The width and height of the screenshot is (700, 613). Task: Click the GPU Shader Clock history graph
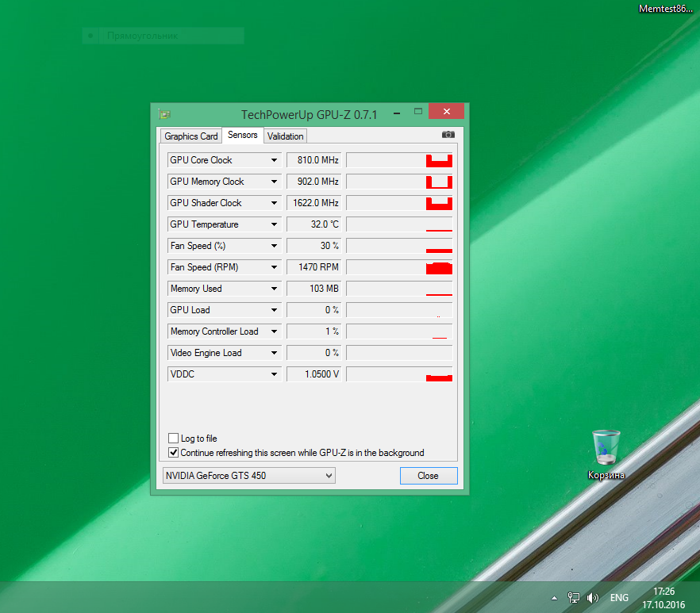pos(399,203)
